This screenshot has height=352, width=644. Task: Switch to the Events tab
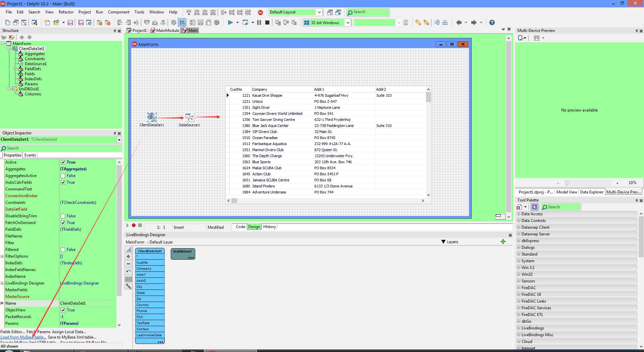(30, 155)
